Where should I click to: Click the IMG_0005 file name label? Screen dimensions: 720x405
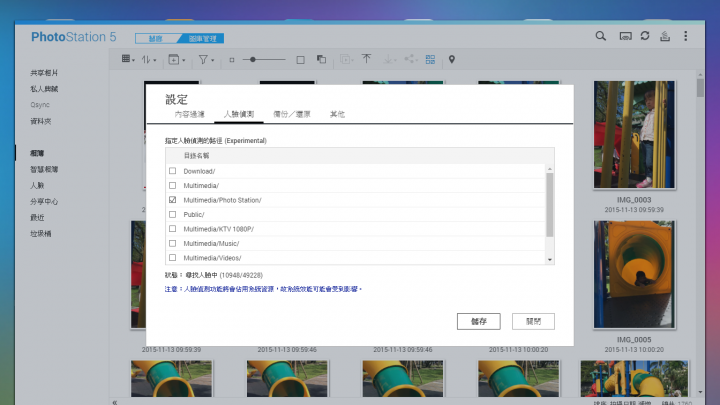click(634, 340)
